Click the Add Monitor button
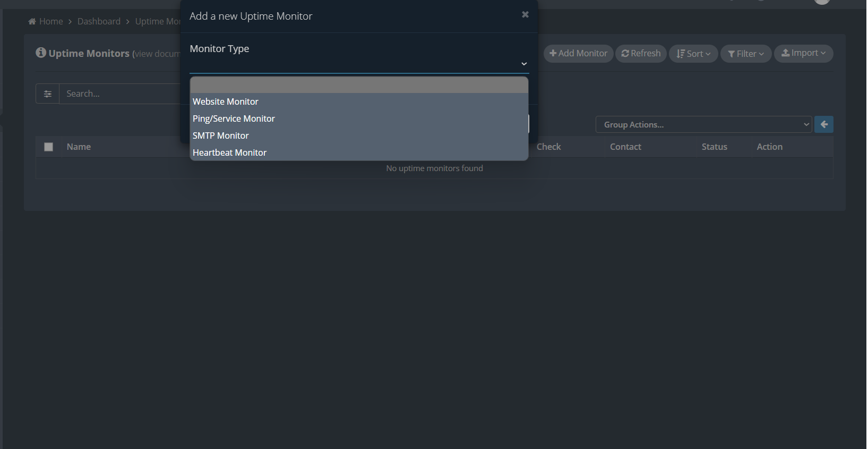 pos(578,53)
